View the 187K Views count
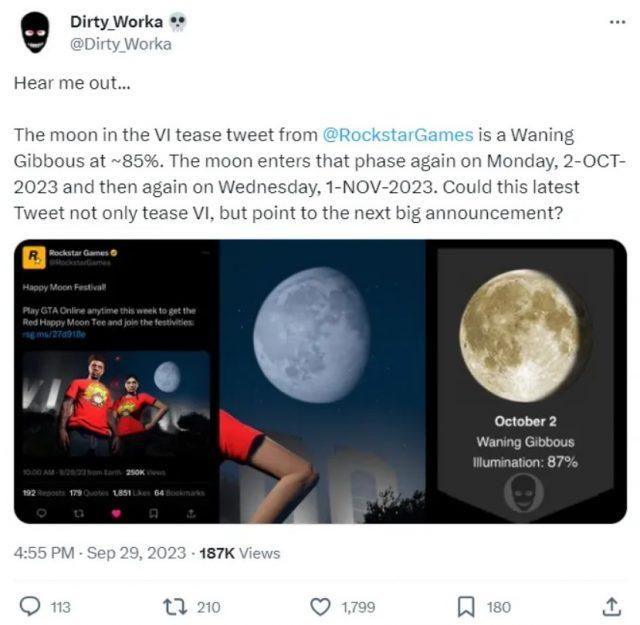The image size is (640, 625). [240, 553]
